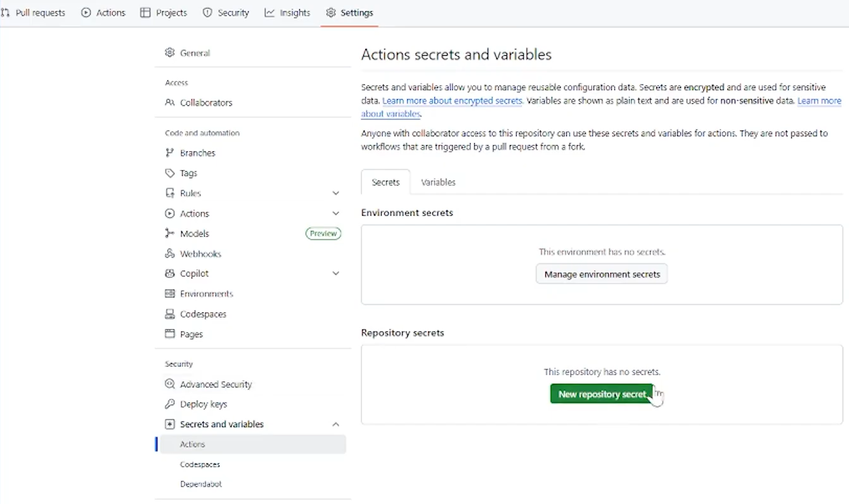Collapse the Secrets and variables section
The image size is (849, 504).
[x=336, y=425]
